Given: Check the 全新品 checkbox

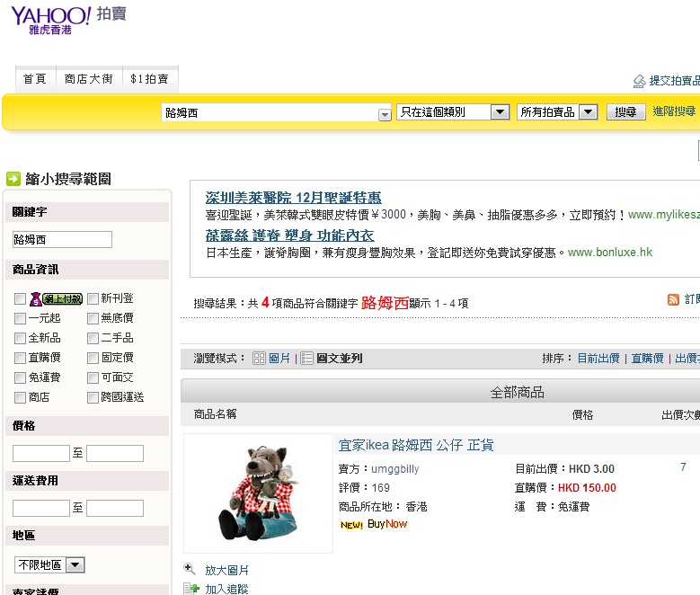Looking at the screenshot, I should pos(21,338).
